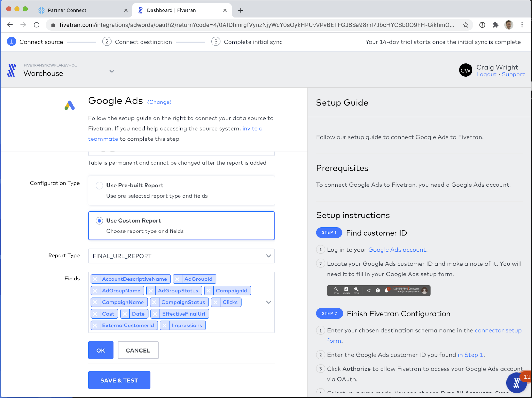Open a new browser tab
Image resolution: width=532 pixels, height=398 pixels.
[241, 10]
